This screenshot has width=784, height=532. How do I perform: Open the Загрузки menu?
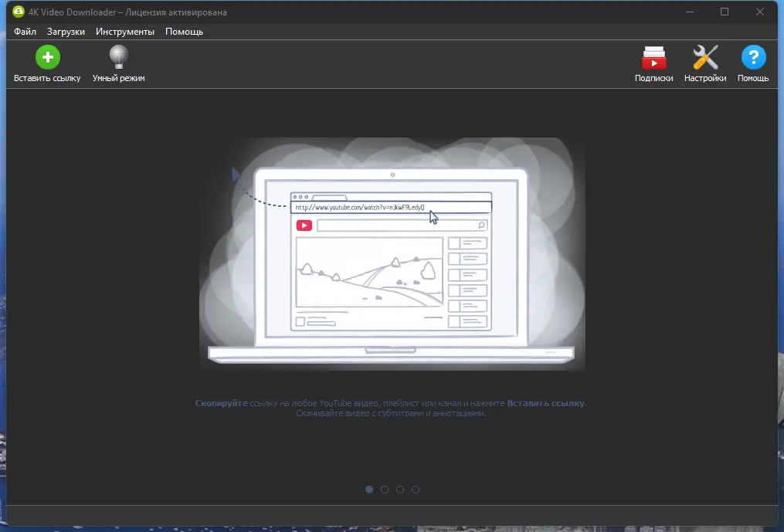click(66, 32)
